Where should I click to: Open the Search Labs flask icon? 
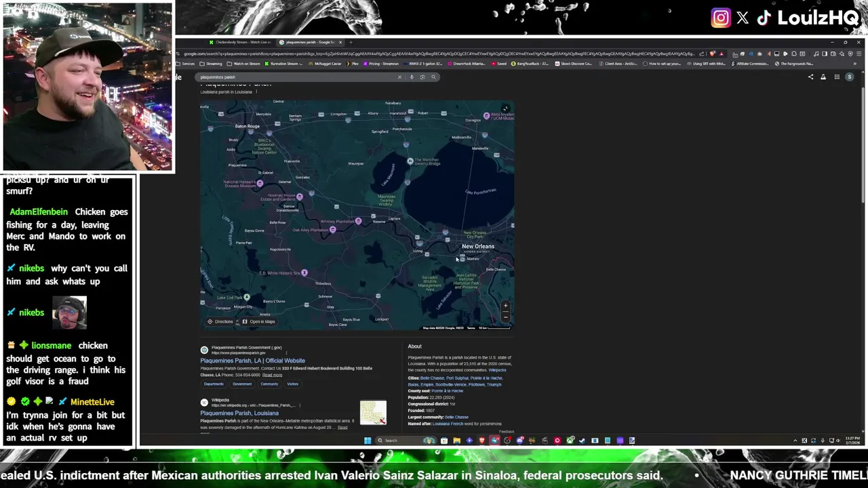point(823,77)
